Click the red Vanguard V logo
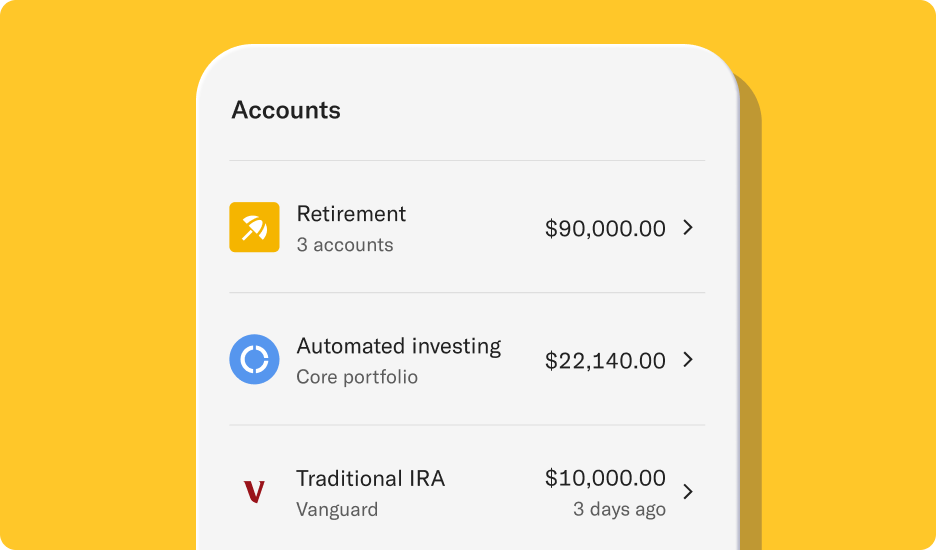 [254, 491]
